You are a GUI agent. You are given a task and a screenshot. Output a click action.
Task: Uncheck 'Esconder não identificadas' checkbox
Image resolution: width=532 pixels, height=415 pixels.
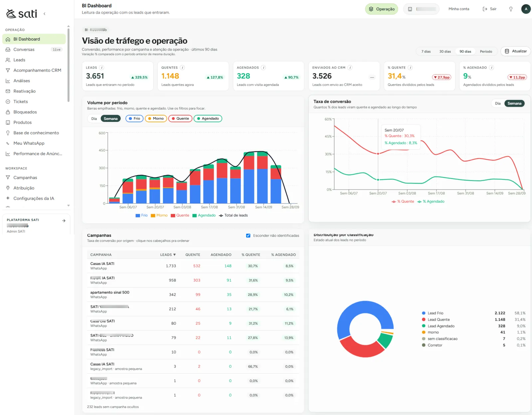[x=248, y=236]
